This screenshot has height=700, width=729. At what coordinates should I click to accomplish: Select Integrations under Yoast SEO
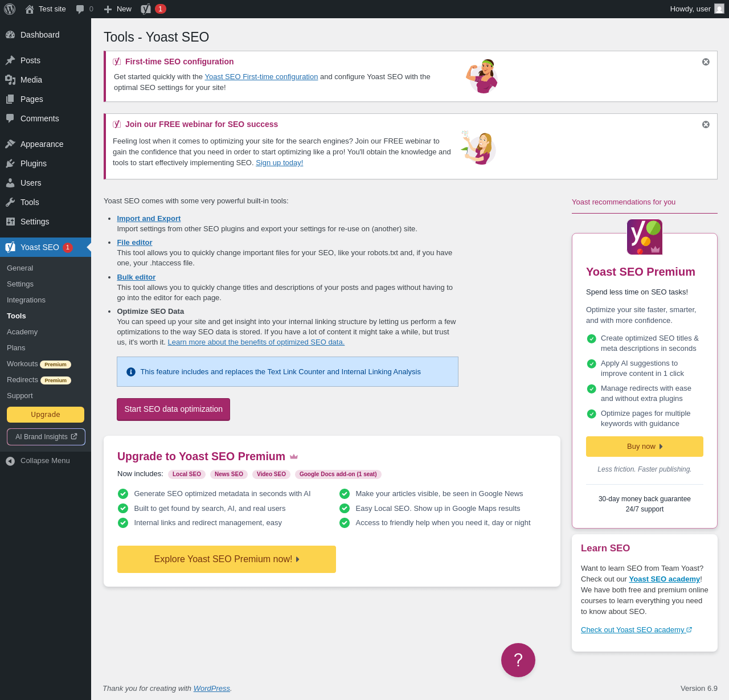click(26, 300)
